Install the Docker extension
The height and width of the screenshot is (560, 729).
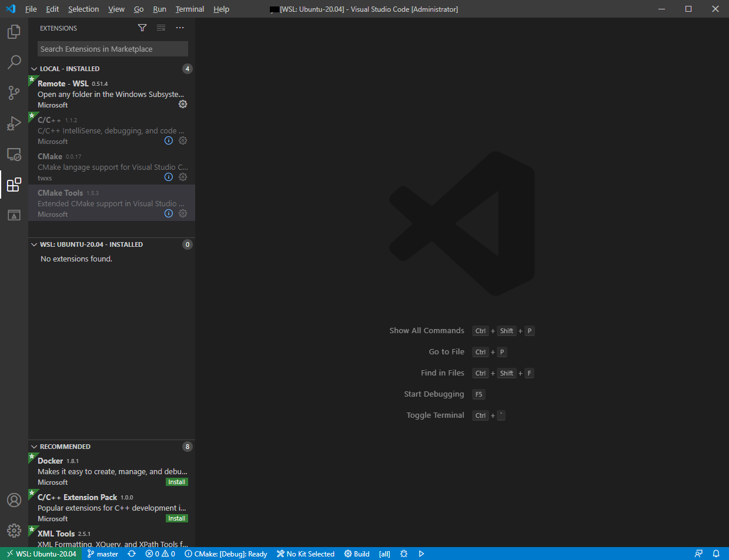(x=176, y=482)
